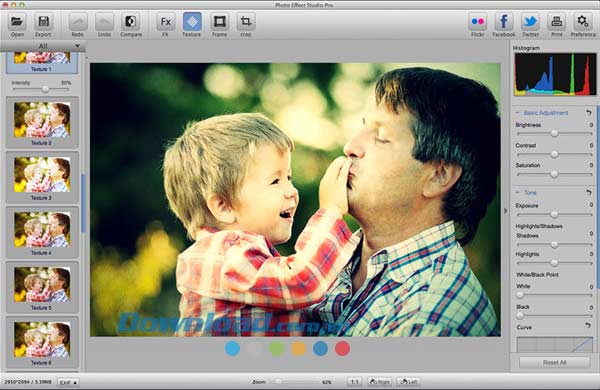The width and height of the screenshot is (600, 390).
Task: Click the texture list vertical scrollbar
Action: [x=83, y=203]
